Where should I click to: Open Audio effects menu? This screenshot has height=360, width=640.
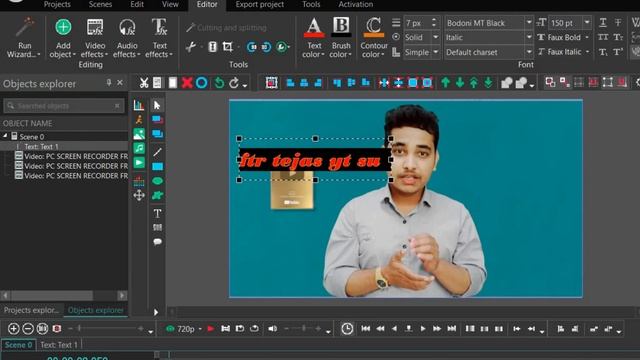(127, 38)
